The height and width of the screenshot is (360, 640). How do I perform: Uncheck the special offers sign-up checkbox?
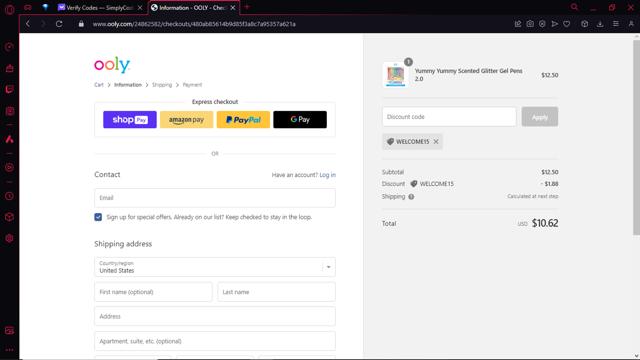(98, 217)
